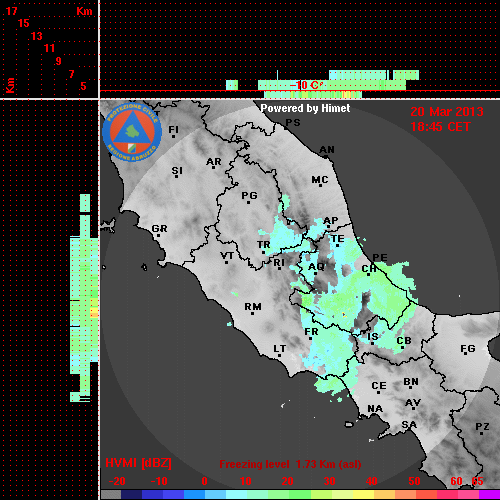Click the time '18:45 CET'
500x500 pixels.
[440, 127]
